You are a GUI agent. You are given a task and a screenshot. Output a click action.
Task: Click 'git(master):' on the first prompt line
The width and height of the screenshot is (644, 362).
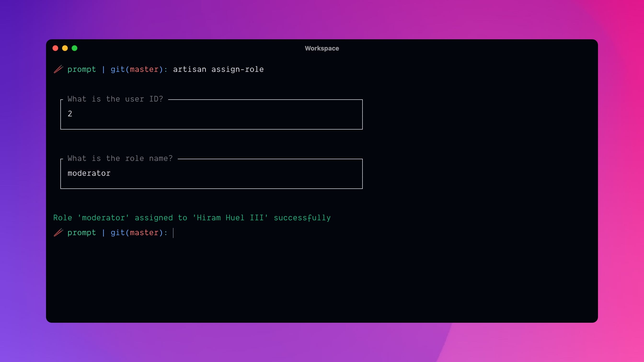(139, 69)
